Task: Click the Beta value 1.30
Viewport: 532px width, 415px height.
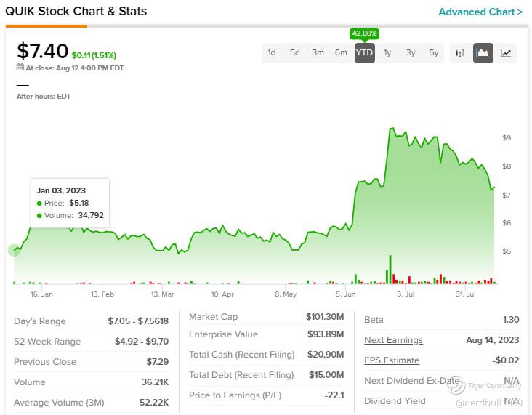Action: (511, 320)
